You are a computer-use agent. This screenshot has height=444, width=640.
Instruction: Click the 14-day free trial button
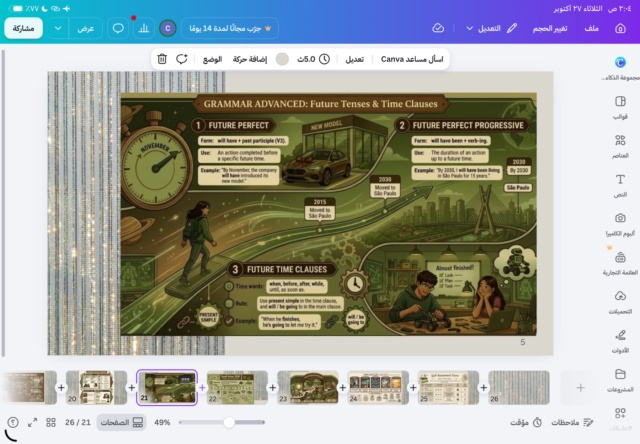point(230,28)
